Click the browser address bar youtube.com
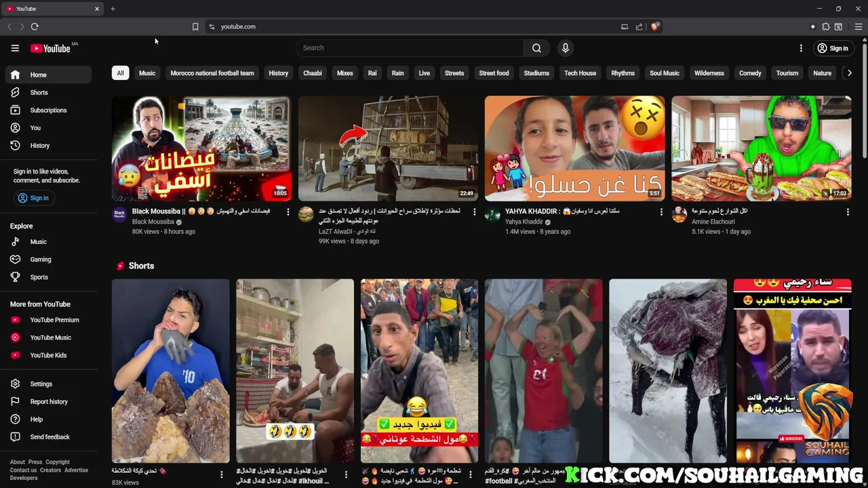 point(238,26)
